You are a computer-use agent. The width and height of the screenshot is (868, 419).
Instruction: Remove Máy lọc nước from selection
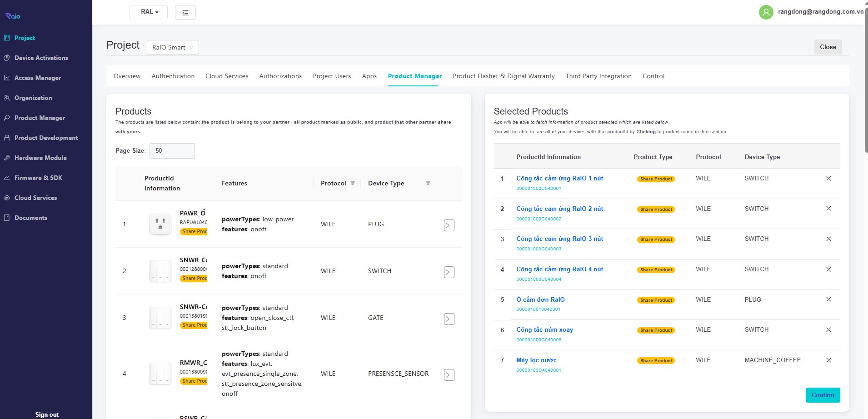[828, 360]
